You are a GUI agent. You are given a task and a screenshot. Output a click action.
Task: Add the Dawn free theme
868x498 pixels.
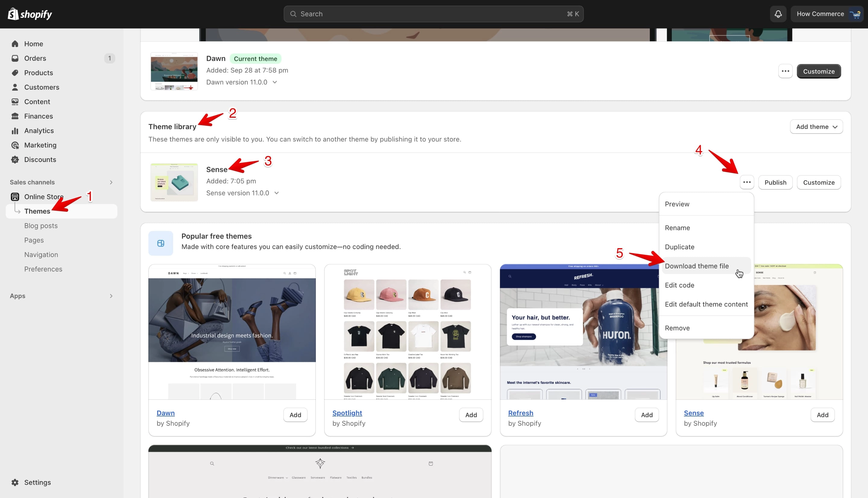pos(295,415)
